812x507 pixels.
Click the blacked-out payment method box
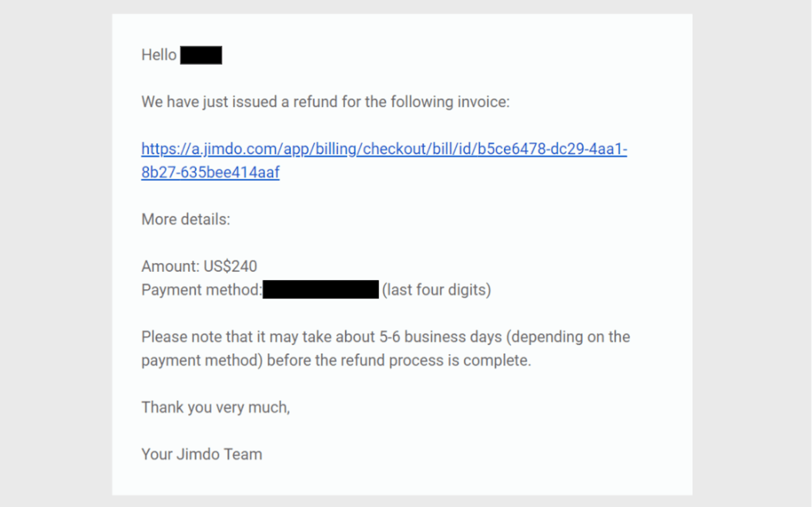[321, 289]
